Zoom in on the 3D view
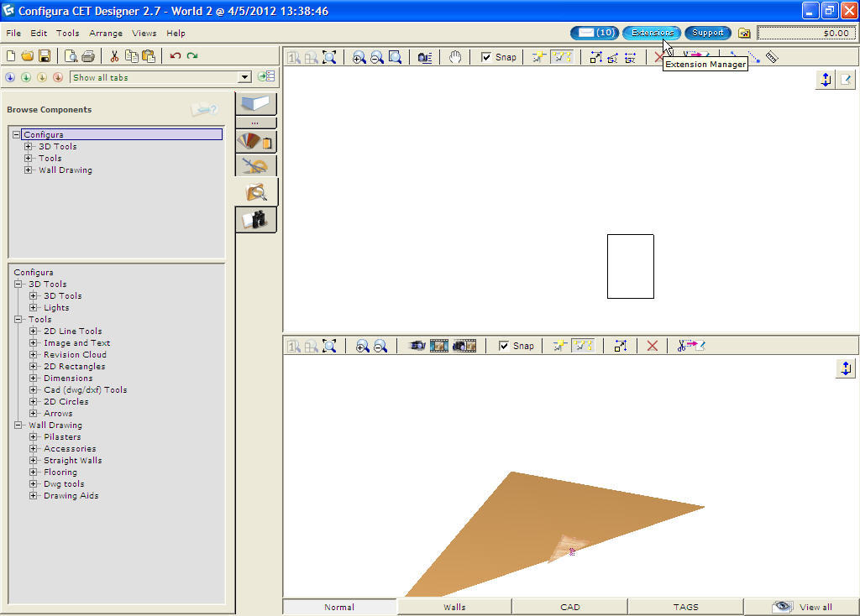 (x=362, y=346)
